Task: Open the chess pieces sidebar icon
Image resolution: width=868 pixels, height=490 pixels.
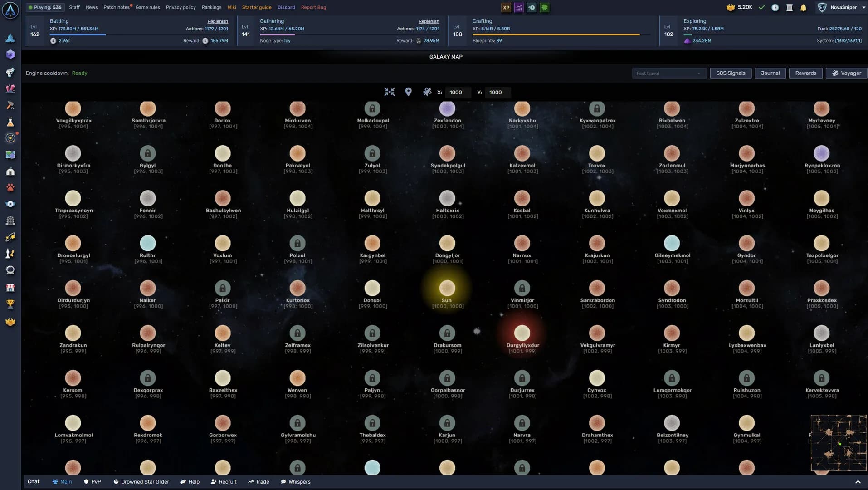Action: [10, 254]
